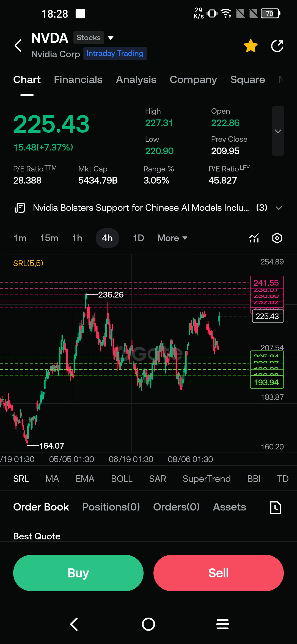Viewport: 297px width, 644px height.
Task: Open the Positions(0) tab
Action: [111, 507]
